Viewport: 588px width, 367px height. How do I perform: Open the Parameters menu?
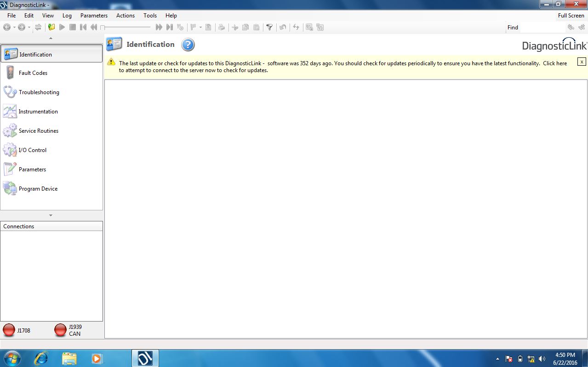94,16
